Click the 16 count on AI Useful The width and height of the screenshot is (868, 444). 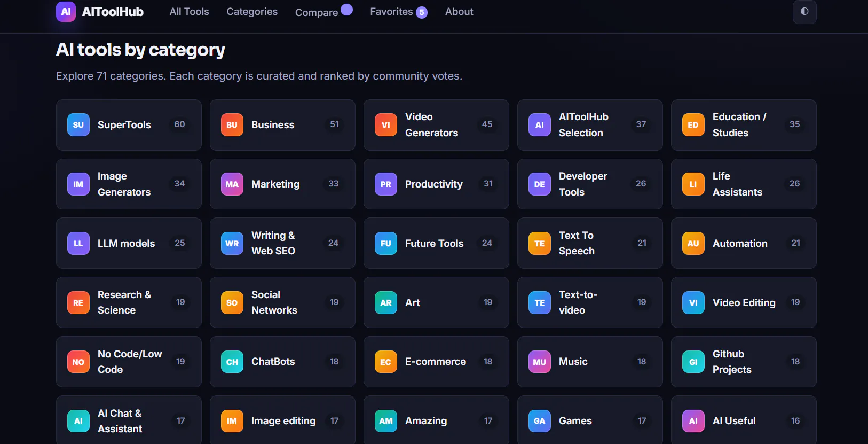(x=795, y=421)
